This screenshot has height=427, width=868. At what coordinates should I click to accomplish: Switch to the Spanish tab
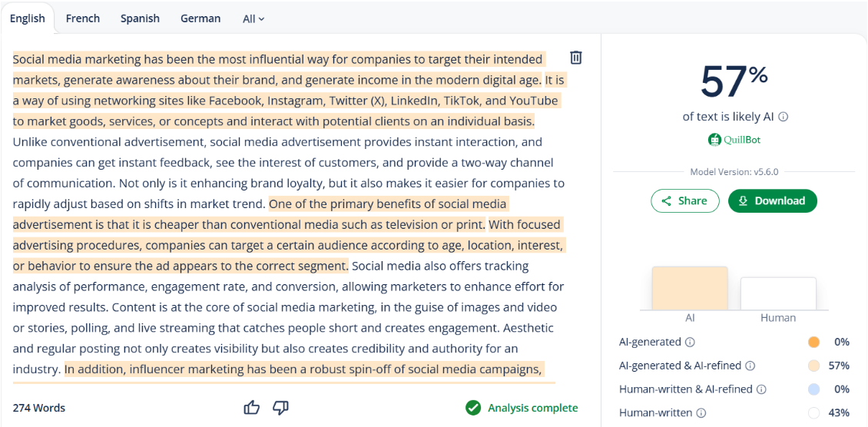(140, 18)
